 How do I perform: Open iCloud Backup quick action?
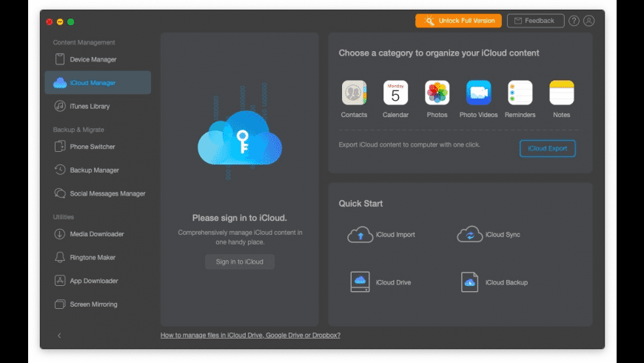click(x=494, y=282)
